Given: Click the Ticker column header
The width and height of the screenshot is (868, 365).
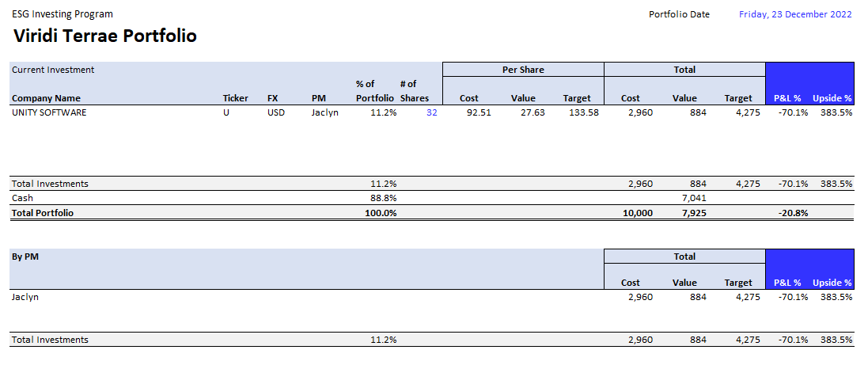Looking at the screenshot, I should pos(236,99).
